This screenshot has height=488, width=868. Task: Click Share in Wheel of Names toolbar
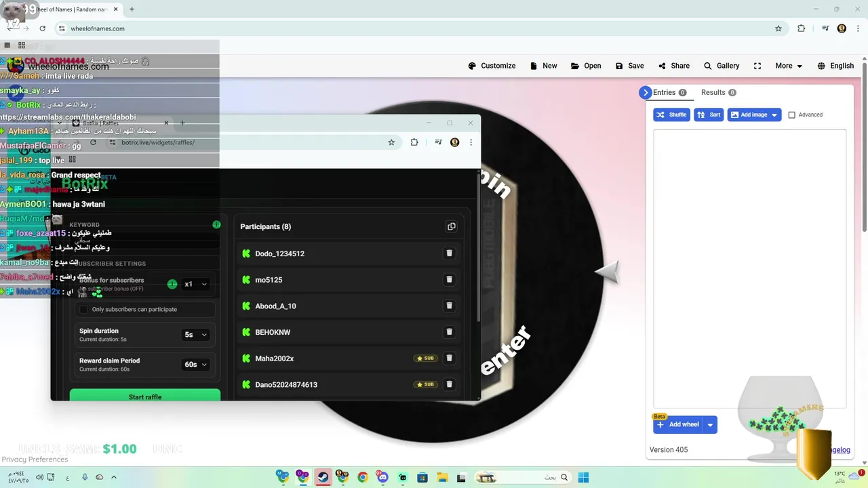673,66
